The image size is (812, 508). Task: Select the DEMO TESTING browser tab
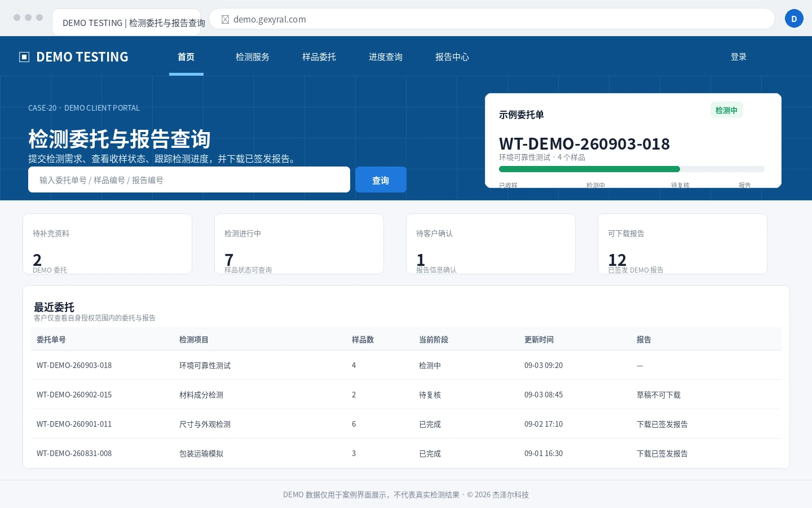(x=126, y=23)
